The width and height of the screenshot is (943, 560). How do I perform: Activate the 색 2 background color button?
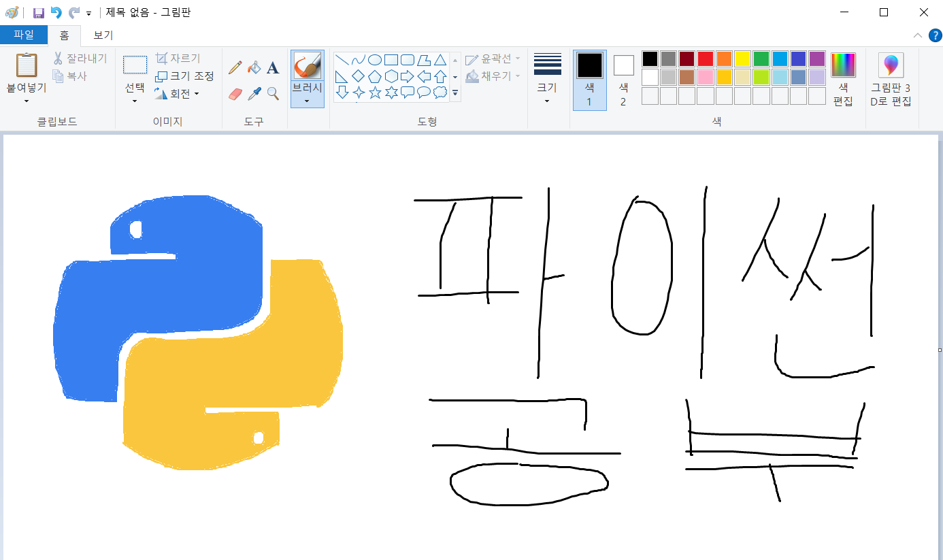click(x=623, y=80)
